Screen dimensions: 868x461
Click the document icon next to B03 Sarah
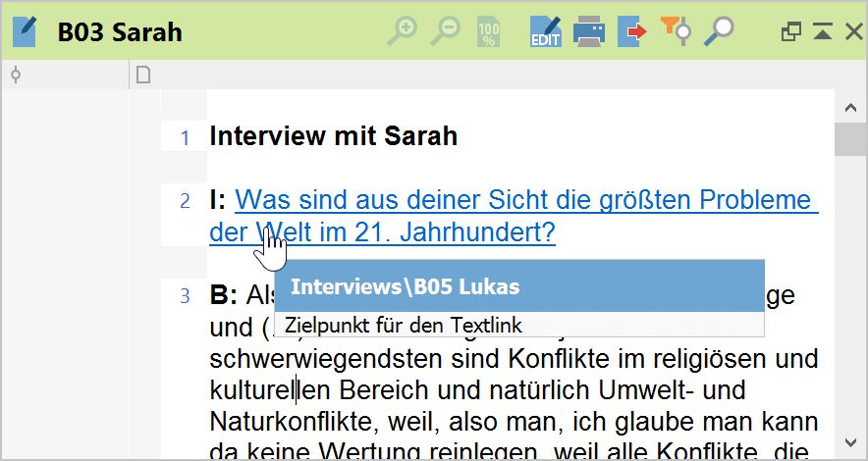point(25,32)
